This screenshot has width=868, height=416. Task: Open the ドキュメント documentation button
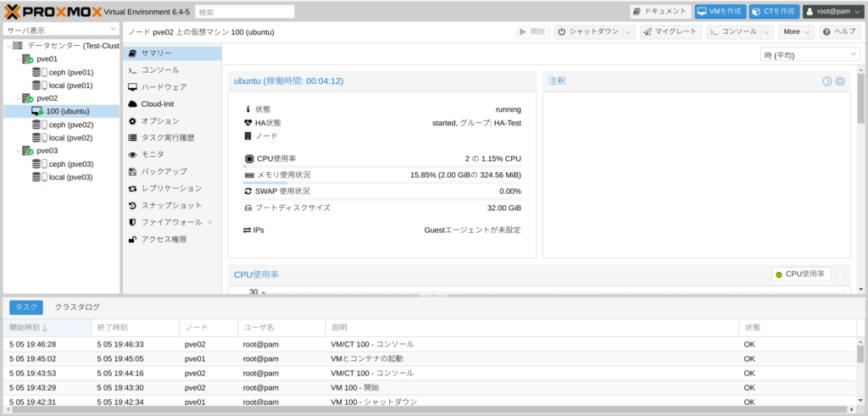[660, 11]
